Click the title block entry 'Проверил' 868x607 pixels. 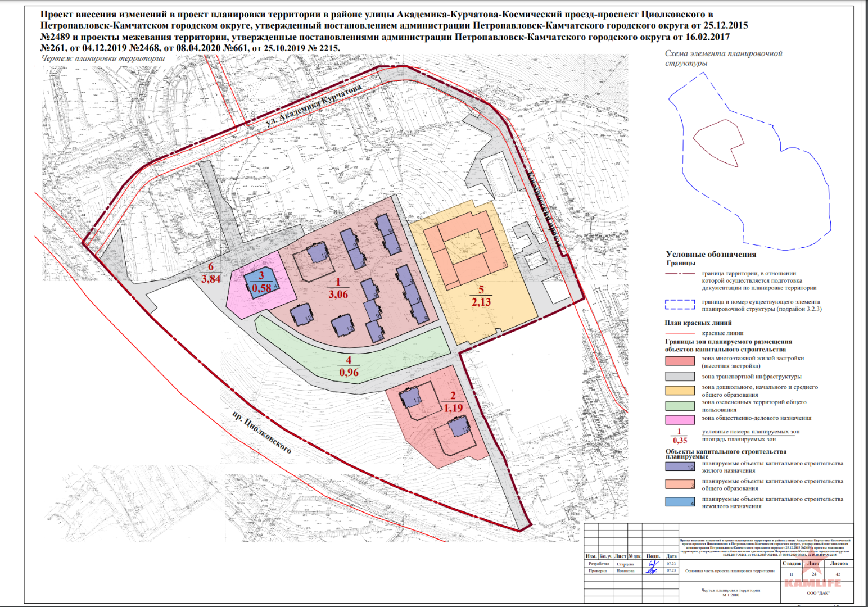click(598, 571)
